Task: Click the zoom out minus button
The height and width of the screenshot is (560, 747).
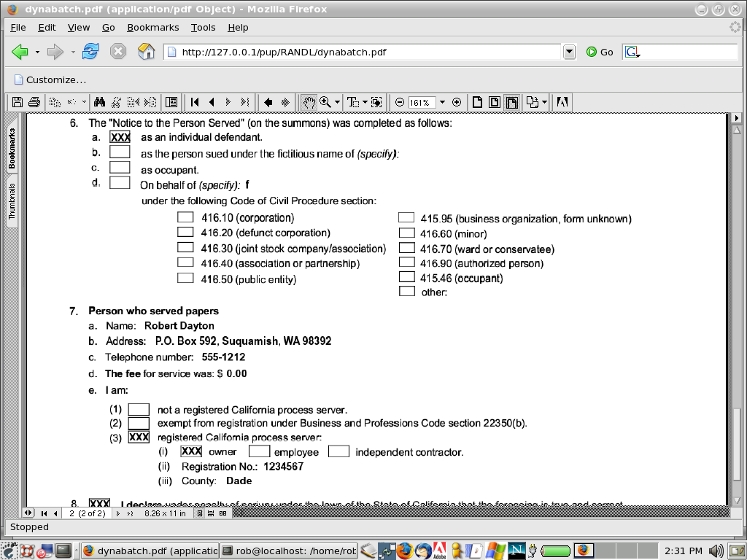Action: 400,102
